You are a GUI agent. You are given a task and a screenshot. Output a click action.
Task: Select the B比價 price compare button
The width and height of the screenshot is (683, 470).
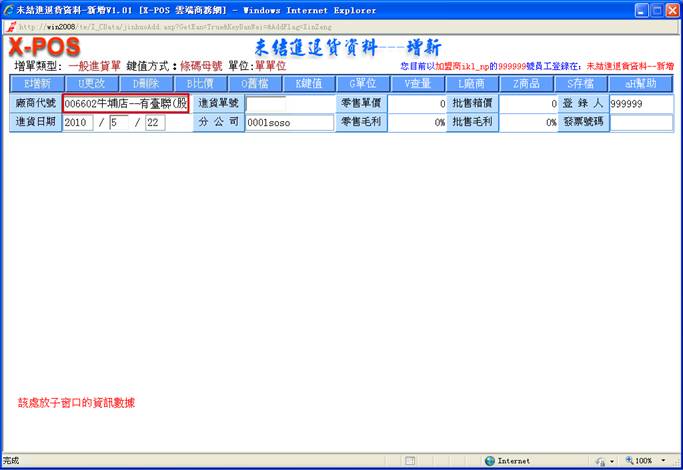(201, 84)
